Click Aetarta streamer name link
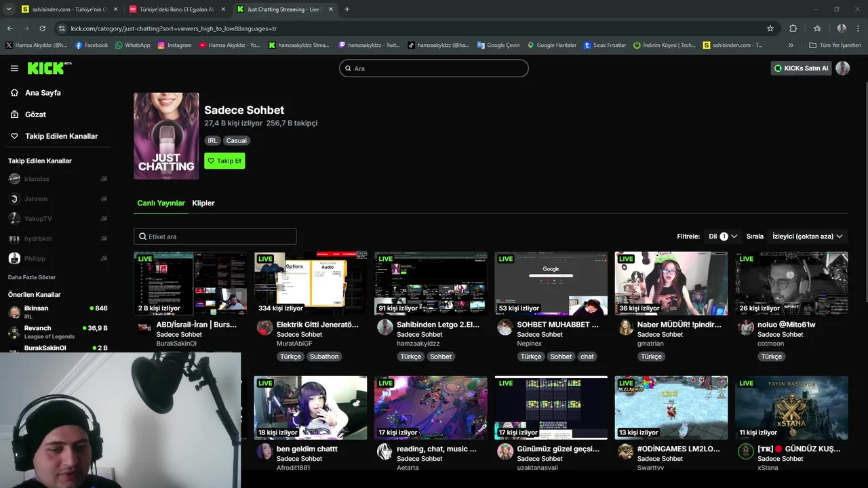 (x=408, y=468)
